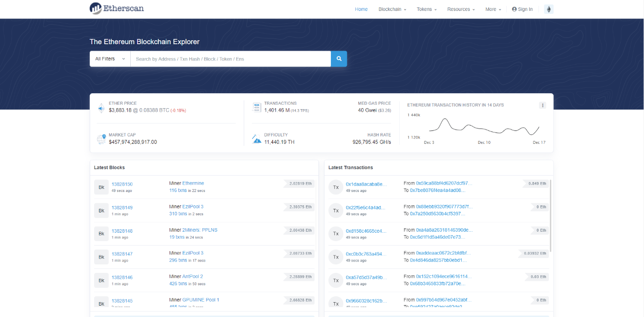This screenshot has height=317, width=644.
Task: Click the Sign In user icon link
Action: [x=522, y=9]
